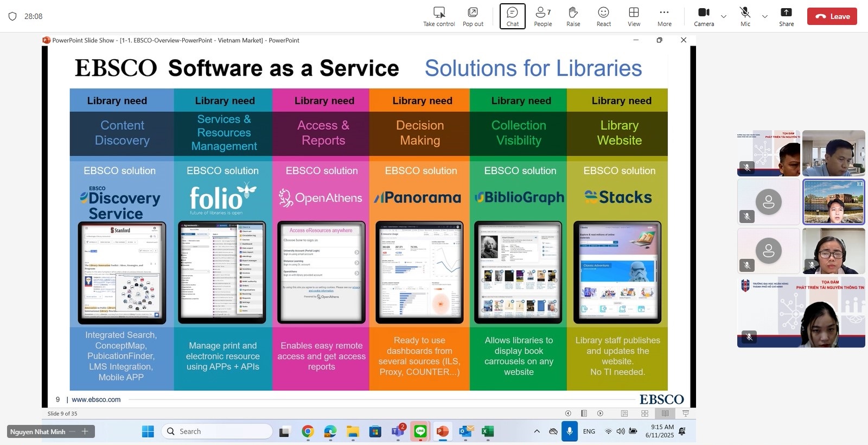The width and height of the screenshot is (868, 445).
Task: Click the Take control button
Action: point(439,16)
